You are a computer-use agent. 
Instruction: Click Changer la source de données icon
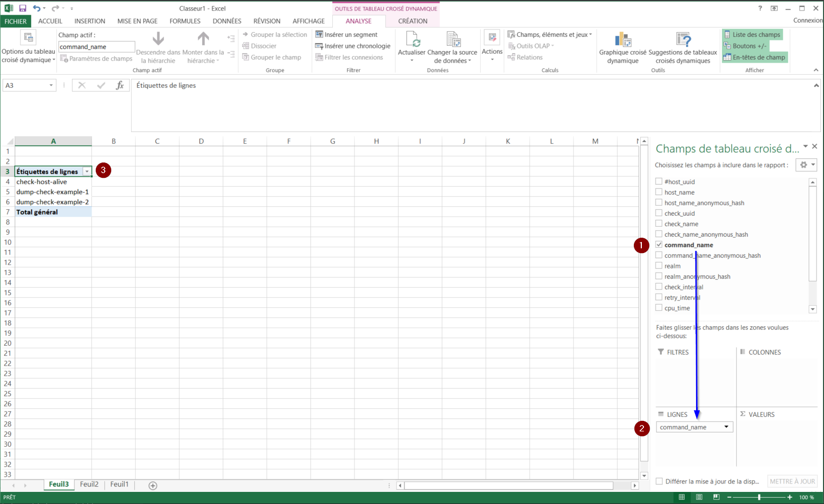pos(453,39)
